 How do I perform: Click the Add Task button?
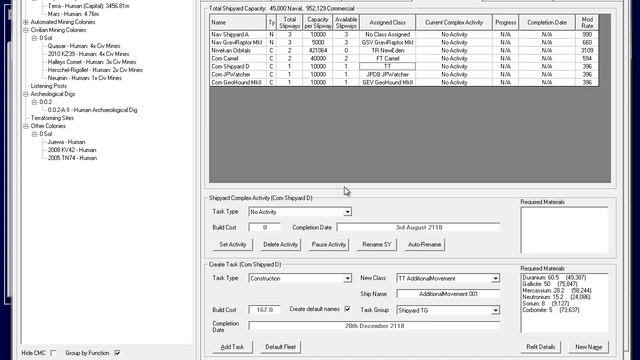(x=233, y=347)
